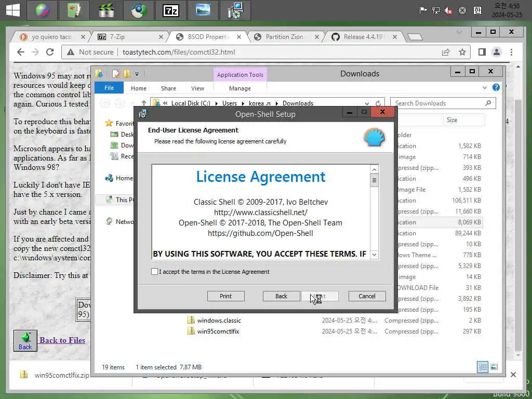Click the New folder quick access icon
Viewport: 532px width, 399px height.
(x=127, y=74)
